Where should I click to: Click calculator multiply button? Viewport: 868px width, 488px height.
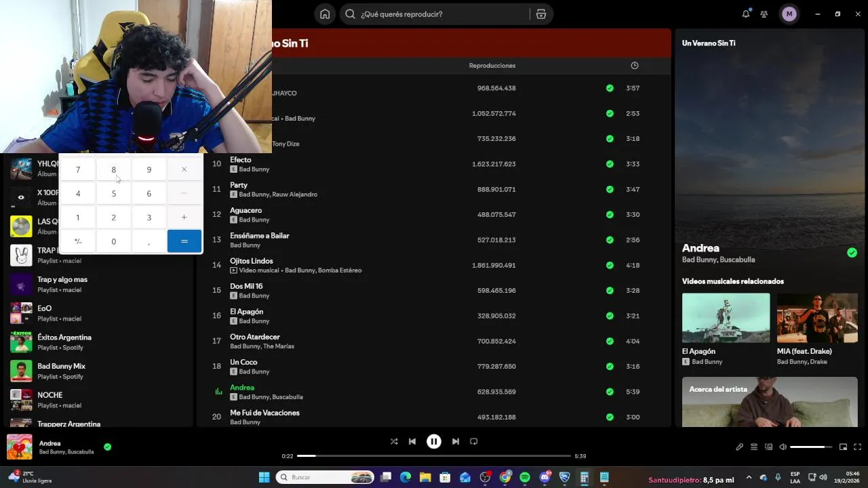184,169
